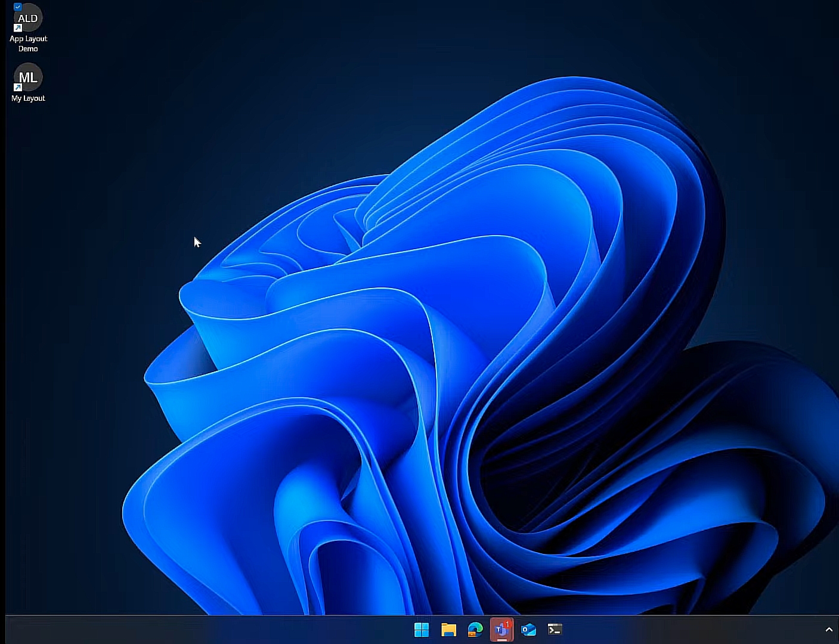Screen dimensions: 839x644
Task: Open File Explorer from the taskbar
Action: tap(448, 630)
